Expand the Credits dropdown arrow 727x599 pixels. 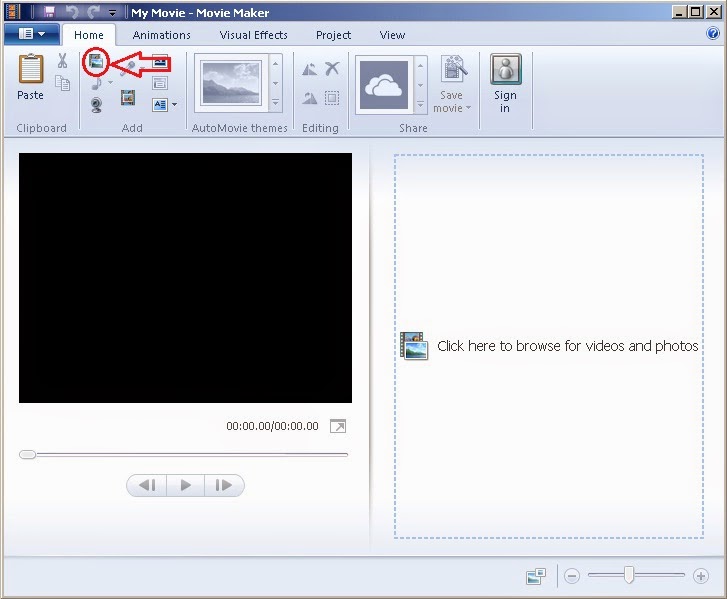pos(174,105)
